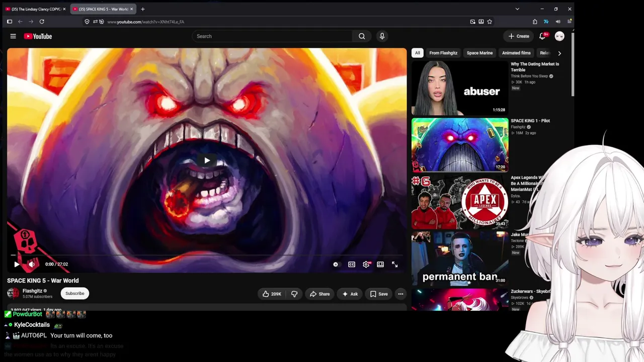This screenshot has width=644, height=362.
Task: Click the PowdurBot chat username
Action: click(27, 314)
